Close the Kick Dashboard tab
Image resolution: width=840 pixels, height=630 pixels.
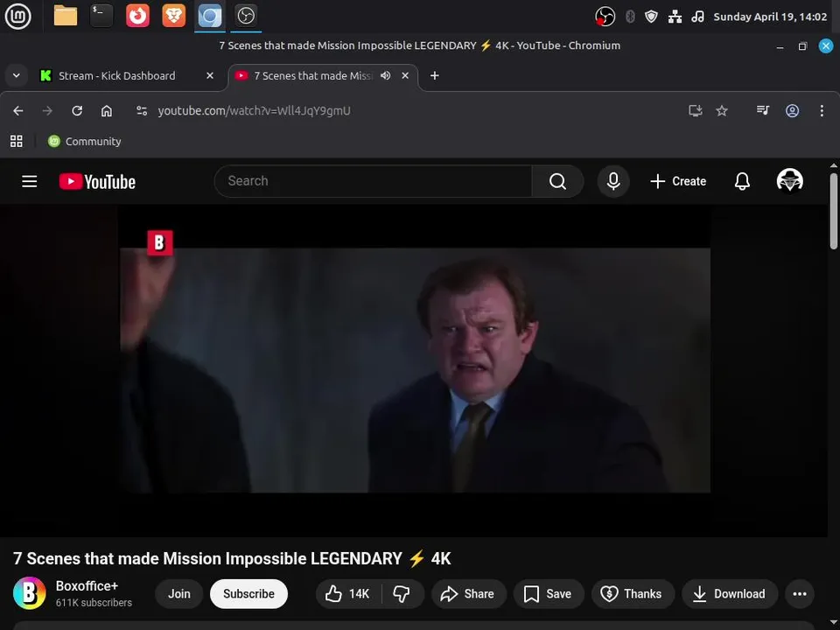(210, 75)
